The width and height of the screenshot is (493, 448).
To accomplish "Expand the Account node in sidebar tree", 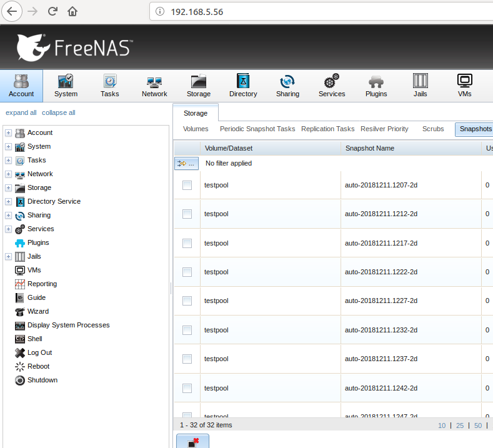I will [8, 132].
